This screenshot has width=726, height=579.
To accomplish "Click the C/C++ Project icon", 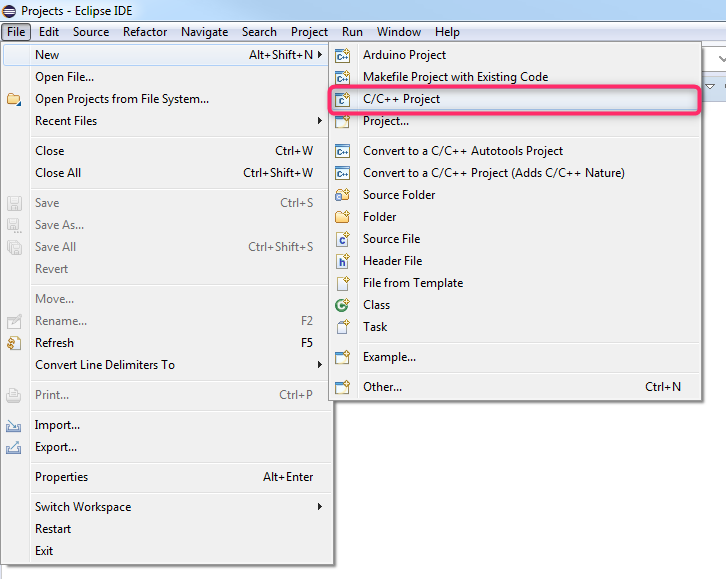I will pos(343,99).
